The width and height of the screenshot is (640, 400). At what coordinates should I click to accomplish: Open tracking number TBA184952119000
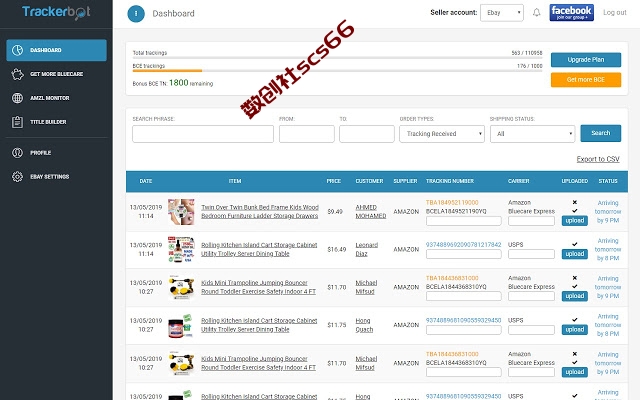tap(452, 203)
